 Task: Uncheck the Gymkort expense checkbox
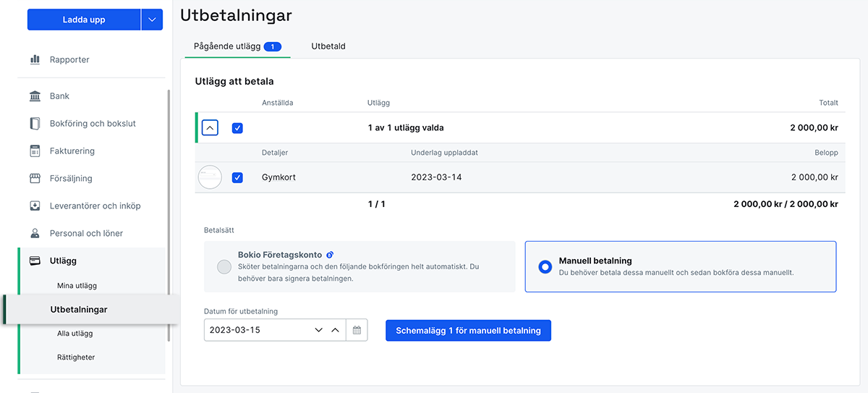pos(237,177)
